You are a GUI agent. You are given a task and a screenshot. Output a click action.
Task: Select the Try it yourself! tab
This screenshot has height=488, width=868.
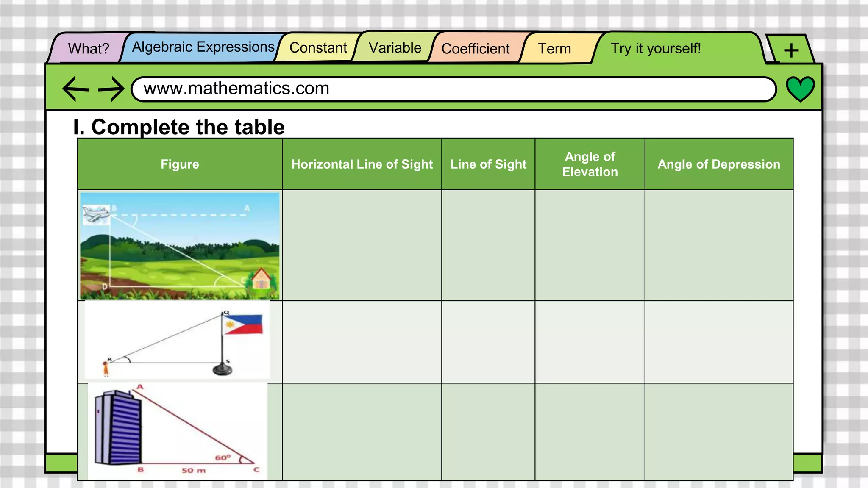tap(655, 48)
